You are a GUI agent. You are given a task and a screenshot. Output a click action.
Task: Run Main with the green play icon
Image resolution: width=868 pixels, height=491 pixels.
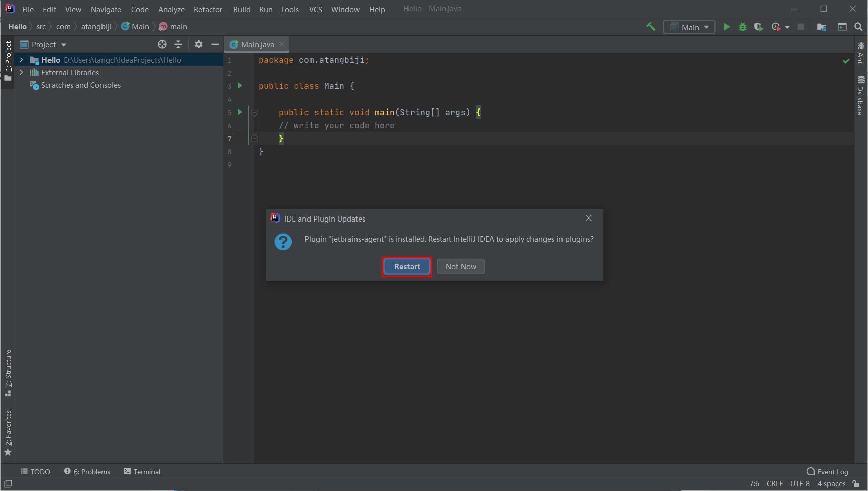pyautogui.click(x=727, y=27)
